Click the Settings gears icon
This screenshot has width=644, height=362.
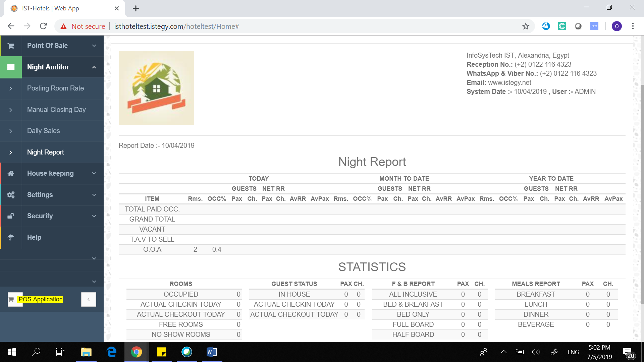pyautogui.click(x=11, y=195)
